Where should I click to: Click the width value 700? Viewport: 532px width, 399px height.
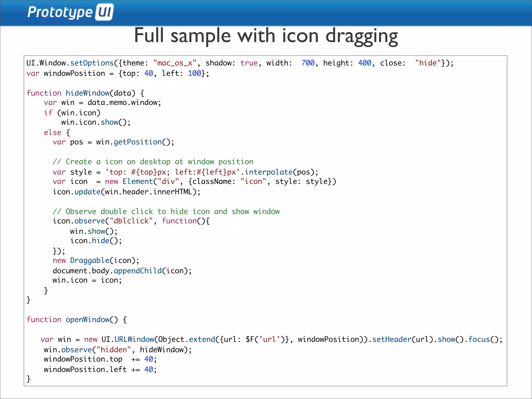308,63
